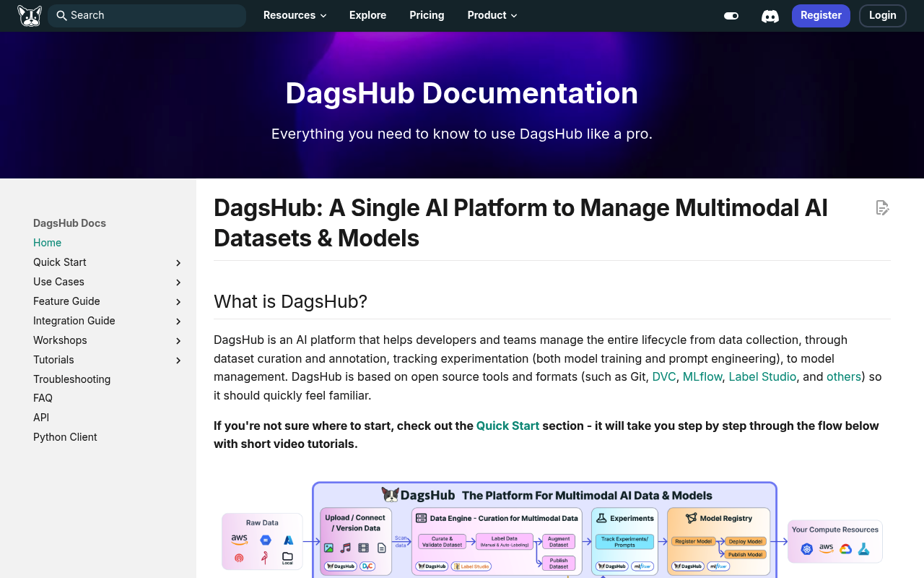Follow the others link in the paragraph
The width and height of the screenshot is (924, 578).
pyautogui.click(x=844, y=376)
